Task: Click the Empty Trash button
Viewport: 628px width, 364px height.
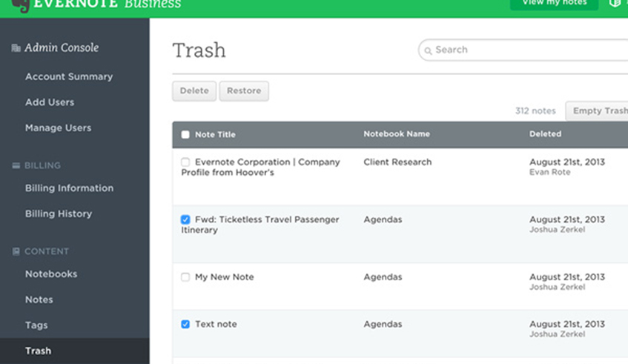Action: coord(599,111)
